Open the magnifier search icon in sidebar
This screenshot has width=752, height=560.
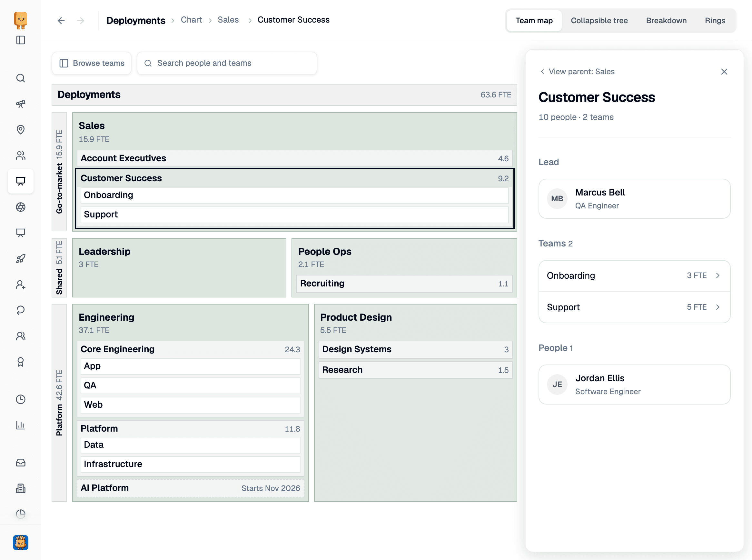[x=21, y=78]
